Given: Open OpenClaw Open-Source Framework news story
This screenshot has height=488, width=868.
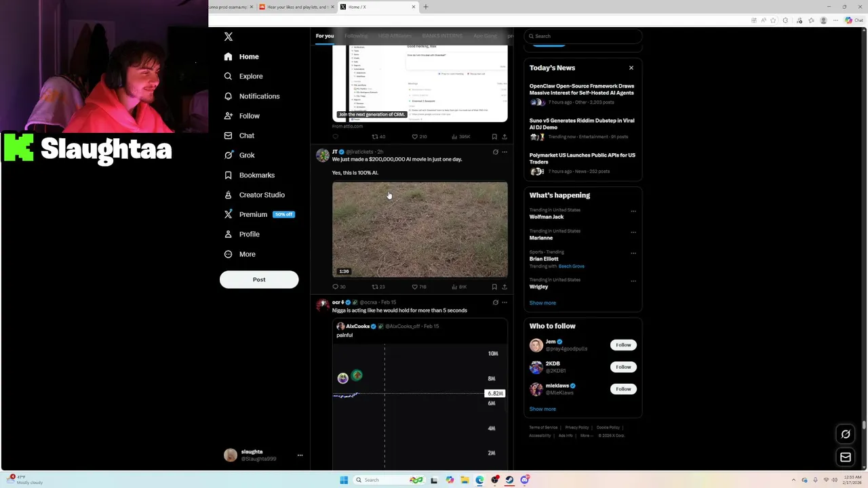Looking at the screenshot, I should click(582, 94).
